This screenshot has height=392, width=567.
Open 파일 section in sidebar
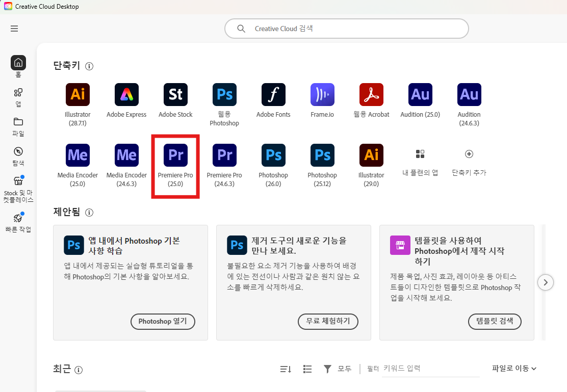(x=18, y=127)
